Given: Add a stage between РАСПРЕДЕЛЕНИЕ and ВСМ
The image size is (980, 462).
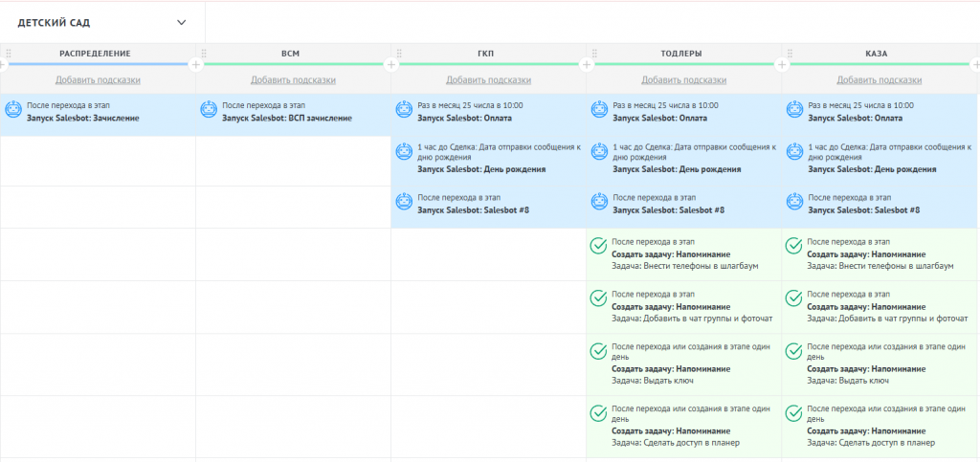Looking at the screenshot, I should [x=195, y=64].
